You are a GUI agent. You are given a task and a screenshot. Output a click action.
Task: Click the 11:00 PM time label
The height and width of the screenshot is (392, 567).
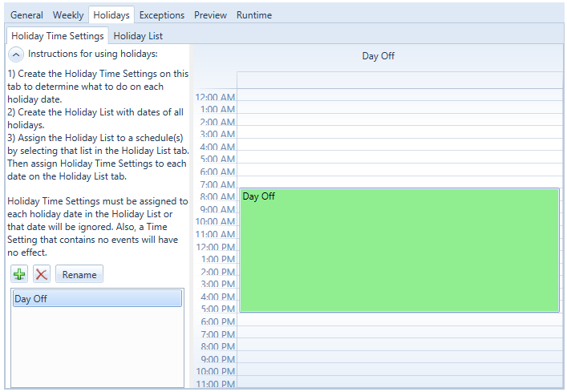pos(216,384)
